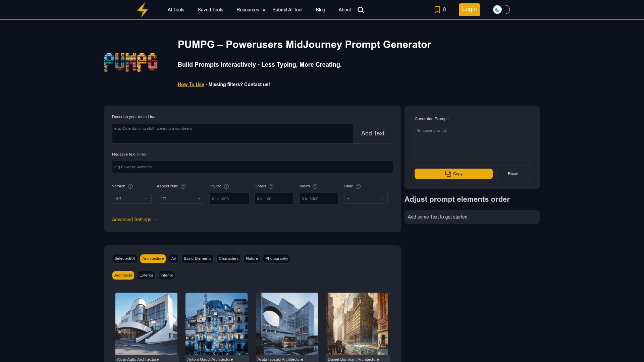Switch to the Art category tab
Image resolution: width=644 pixels, height=362 pixels.
[173, 258]
